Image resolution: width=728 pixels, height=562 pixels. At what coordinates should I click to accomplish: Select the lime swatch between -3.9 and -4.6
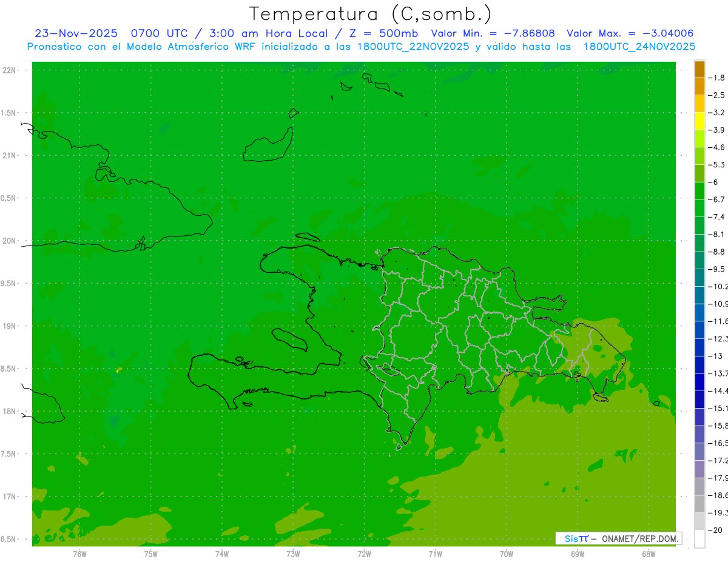(x=699, y=138)
